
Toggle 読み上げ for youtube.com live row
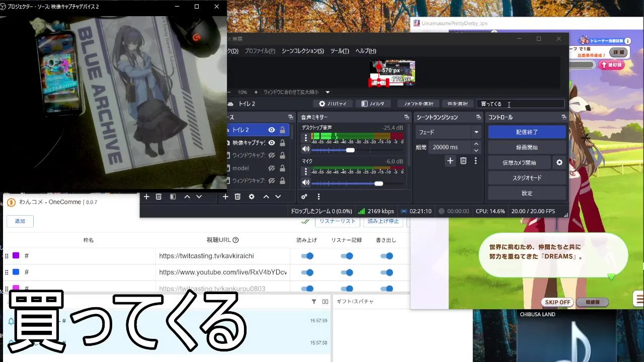[307, 272]
